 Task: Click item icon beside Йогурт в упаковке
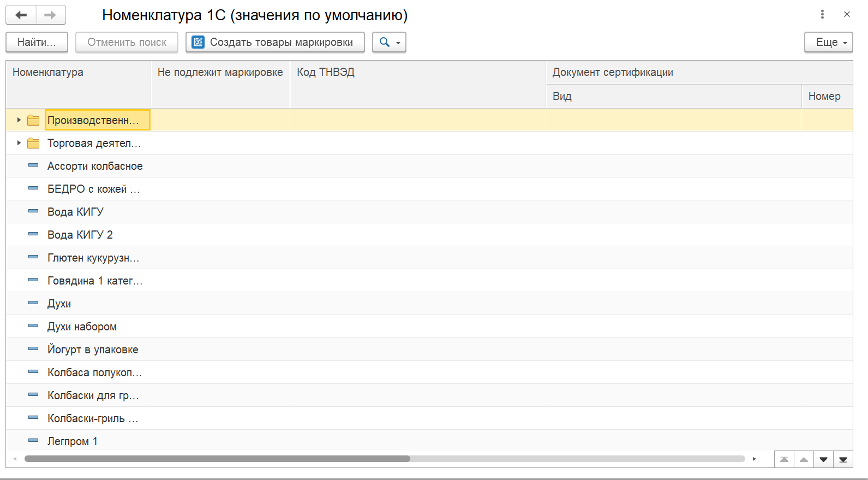[33, 348]
